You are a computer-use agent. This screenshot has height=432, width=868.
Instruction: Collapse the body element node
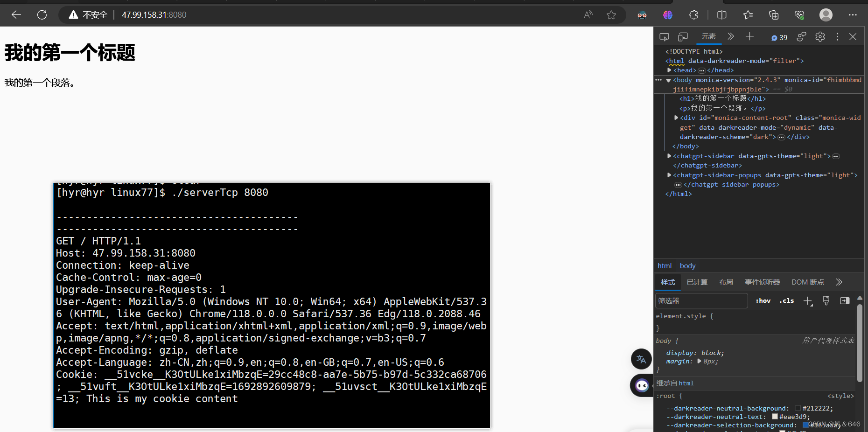pos(668,80)
